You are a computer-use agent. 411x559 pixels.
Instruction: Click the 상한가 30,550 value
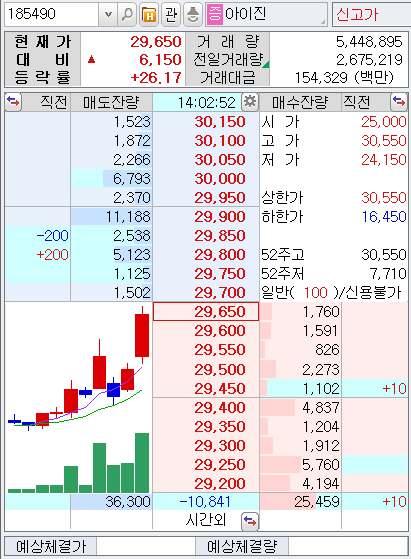coord(384,198)
